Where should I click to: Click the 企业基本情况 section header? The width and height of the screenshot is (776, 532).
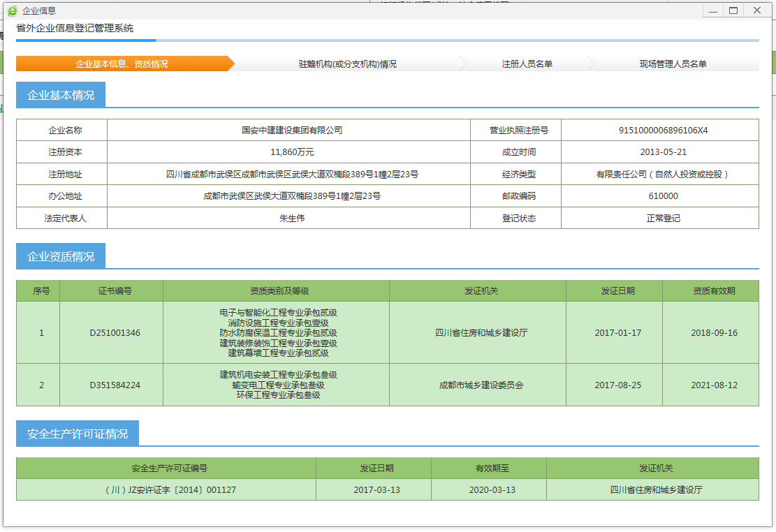tap(61, 95)
